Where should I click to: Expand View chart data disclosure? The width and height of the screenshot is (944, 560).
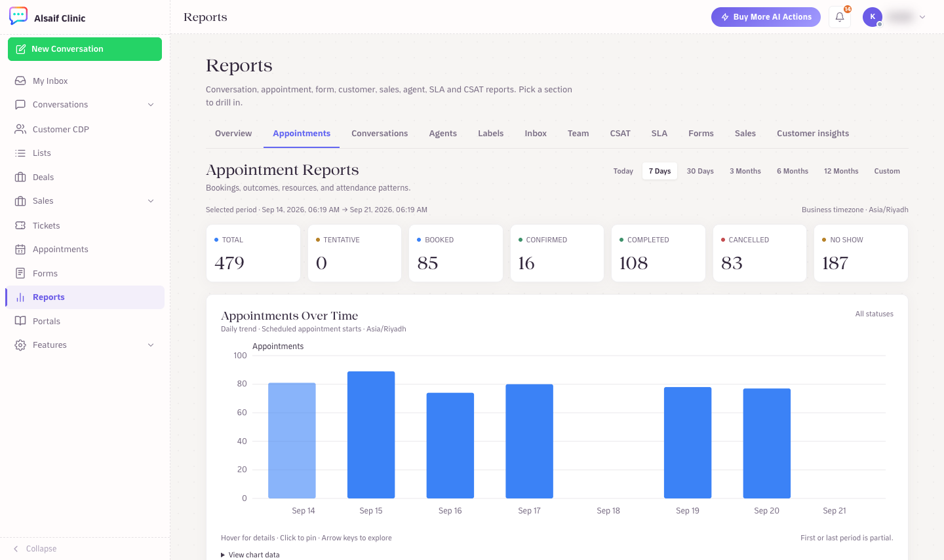click(250, 555)
